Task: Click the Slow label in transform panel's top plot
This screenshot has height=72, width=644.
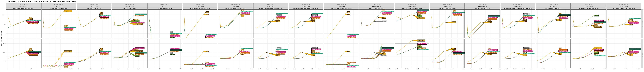Action: 454,22
